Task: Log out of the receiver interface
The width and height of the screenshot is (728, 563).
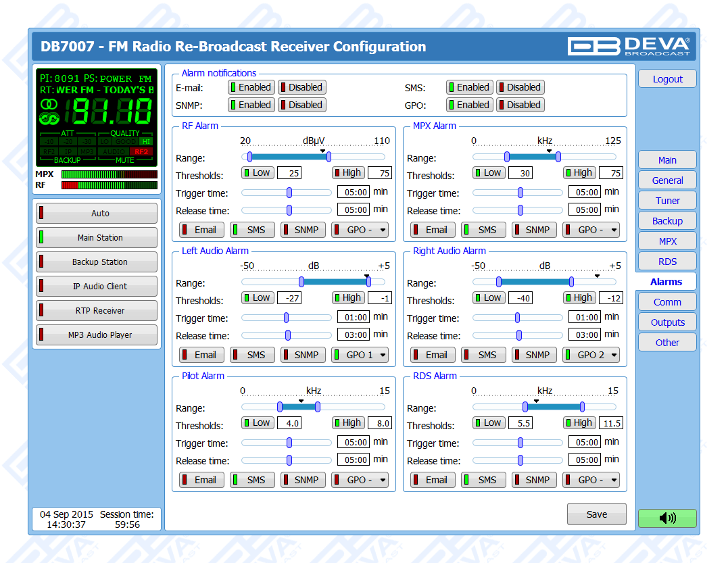Action: tap(666, 79)
